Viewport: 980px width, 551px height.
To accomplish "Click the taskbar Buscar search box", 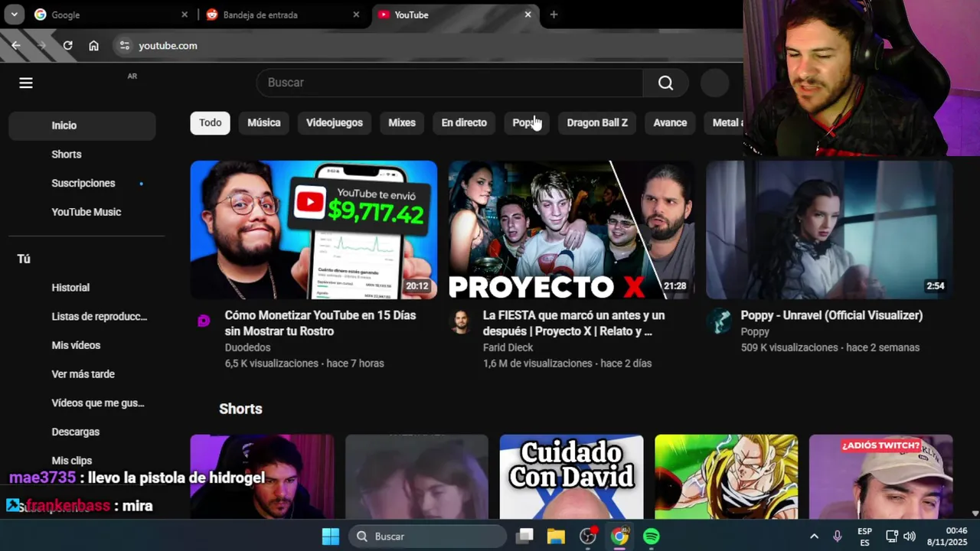I will pos(428,536).
